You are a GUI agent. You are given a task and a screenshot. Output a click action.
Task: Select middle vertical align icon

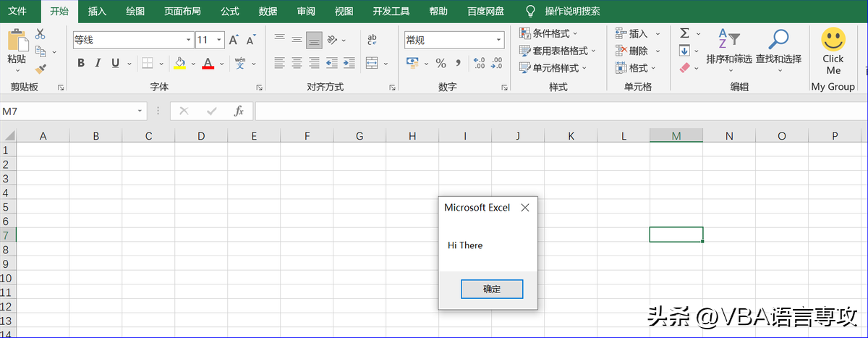[297, 40]
